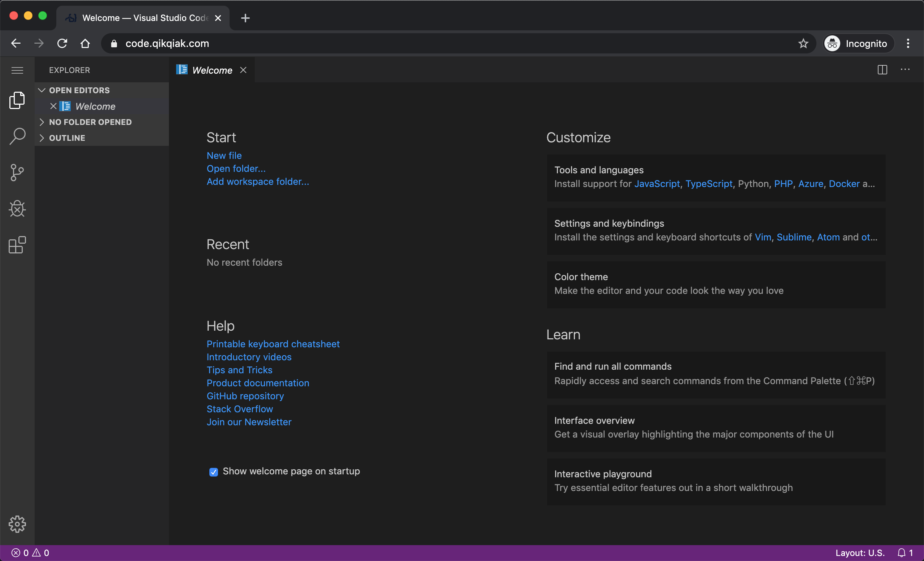Install Docker support link
The width and height of the screenshot is (924, 561).
click(x=844, y=184)
